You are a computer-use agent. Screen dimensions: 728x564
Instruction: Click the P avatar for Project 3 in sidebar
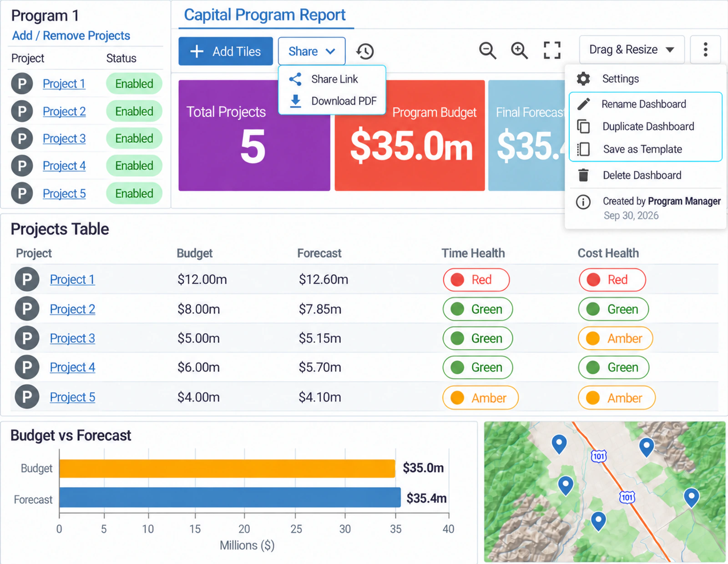click(x=22, y=138)
